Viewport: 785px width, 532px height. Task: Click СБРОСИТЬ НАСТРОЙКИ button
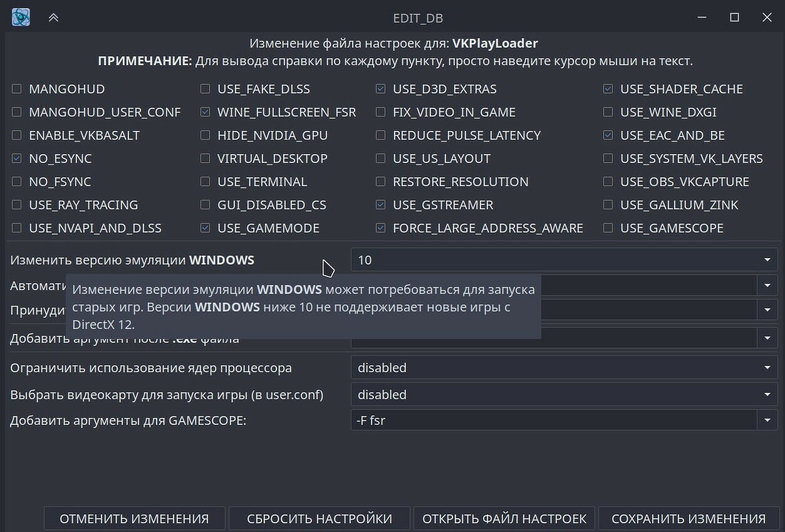tap(320, 519)
